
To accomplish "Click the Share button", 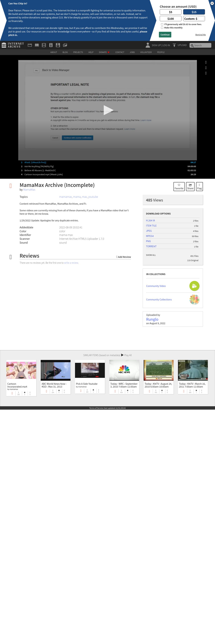I will point(190,187).
